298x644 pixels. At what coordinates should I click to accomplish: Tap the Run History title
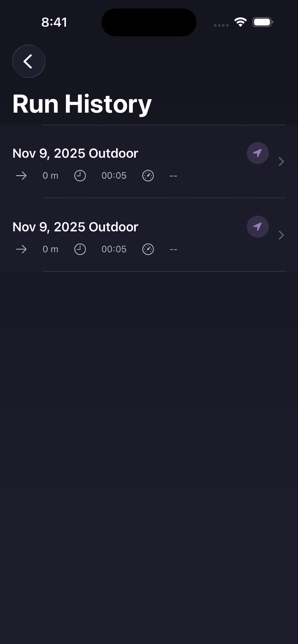[82, 104]
